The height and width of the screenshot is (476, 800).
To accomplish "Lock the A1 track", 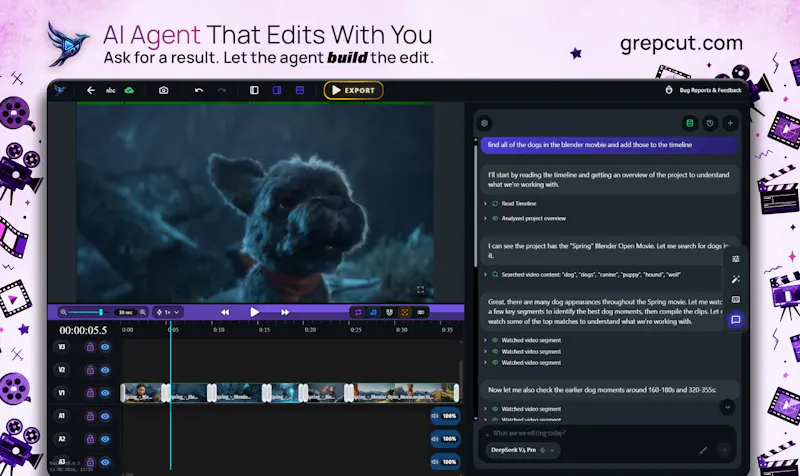I will (90, 416).
